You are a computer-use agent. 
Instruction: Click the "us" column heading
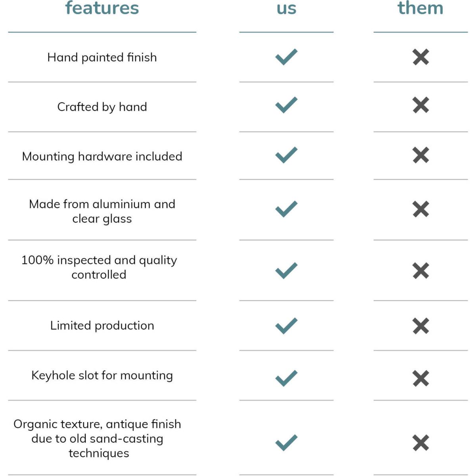[x=286, y=8]
